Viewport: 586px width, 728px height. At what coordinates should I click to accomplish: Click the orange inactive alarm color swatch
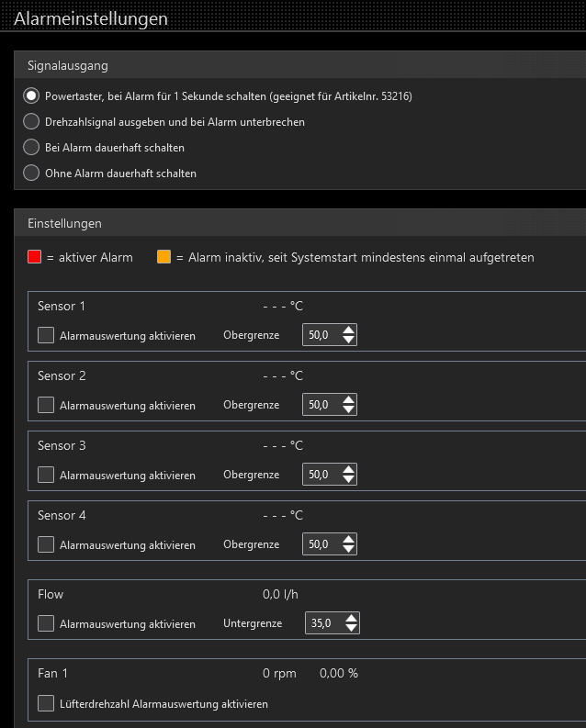coord(163,257)
